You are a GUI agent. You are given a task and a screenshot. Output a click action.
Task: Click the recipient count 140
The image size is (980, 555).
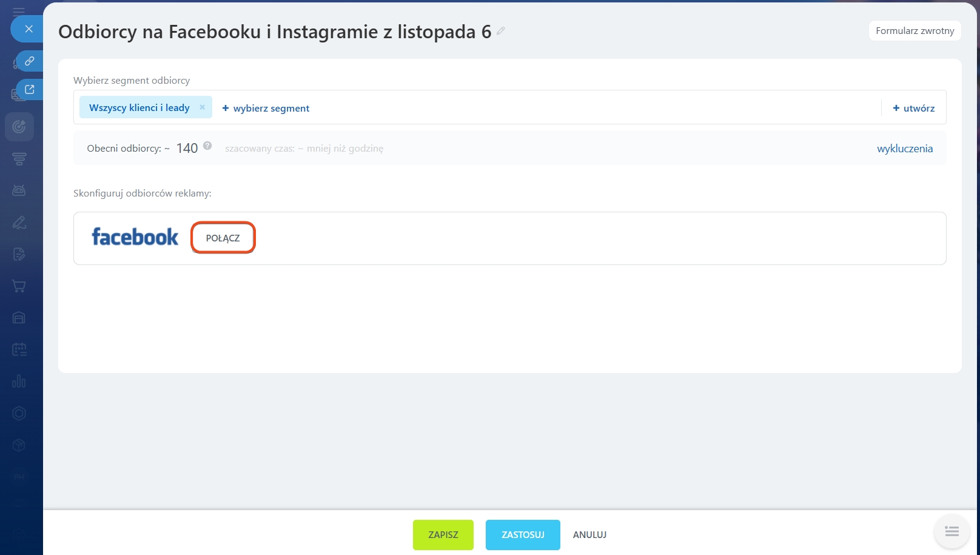(187, 149)
